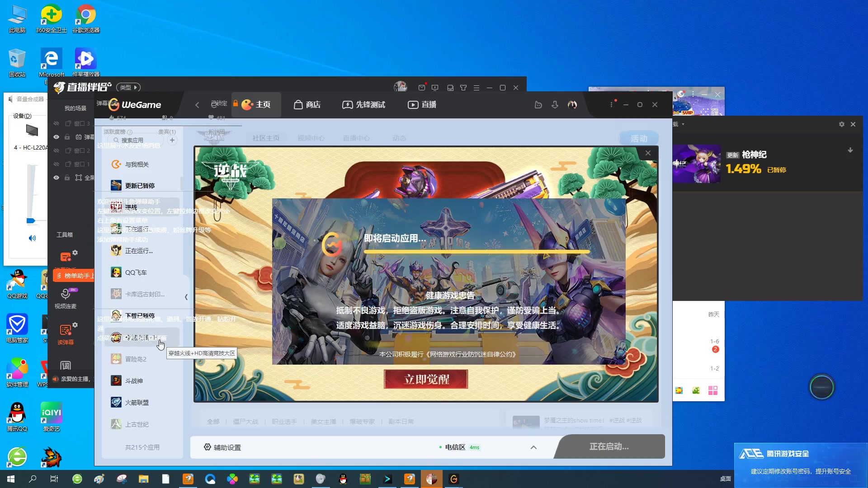Image resolution: width=868 pixels, height=488 pixels.
Task: Toggle the orange 已锁定 lock icon
Action: click(236, 103)
